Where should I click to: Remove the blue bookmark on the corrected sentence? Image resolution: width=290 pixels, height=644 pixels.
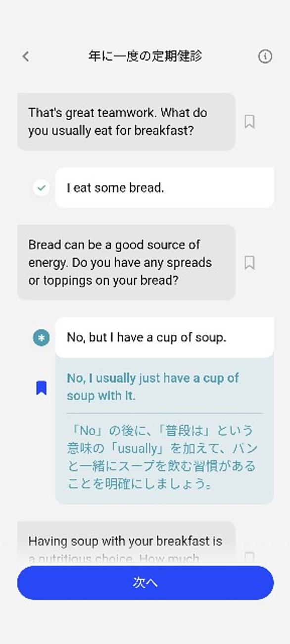42,388
